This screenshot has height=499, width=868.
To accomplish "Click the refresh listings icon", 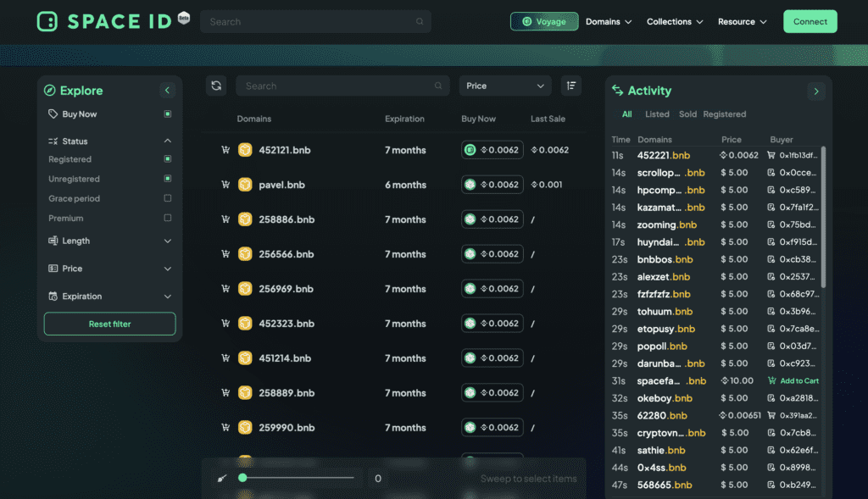I will [x=216, y=86].
